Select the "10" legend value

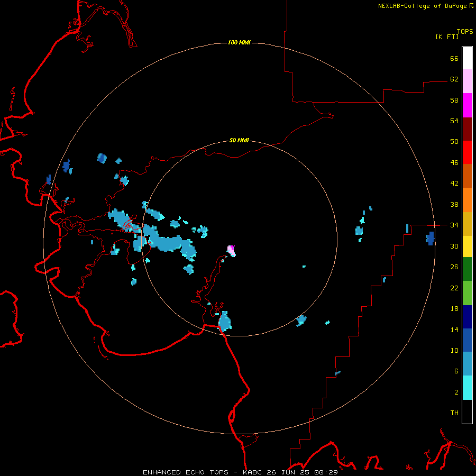click(x=454, y=351)
